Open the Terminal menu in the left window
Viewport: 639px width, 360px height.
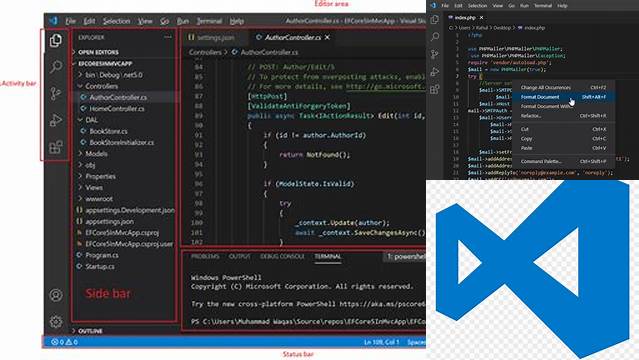coord(209,21)
